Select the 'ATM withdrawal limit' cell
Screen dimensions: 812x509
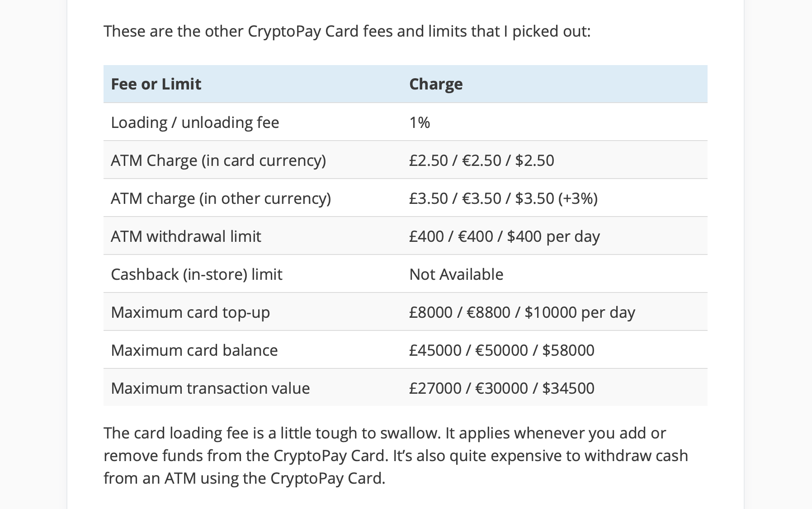point(186,236)
